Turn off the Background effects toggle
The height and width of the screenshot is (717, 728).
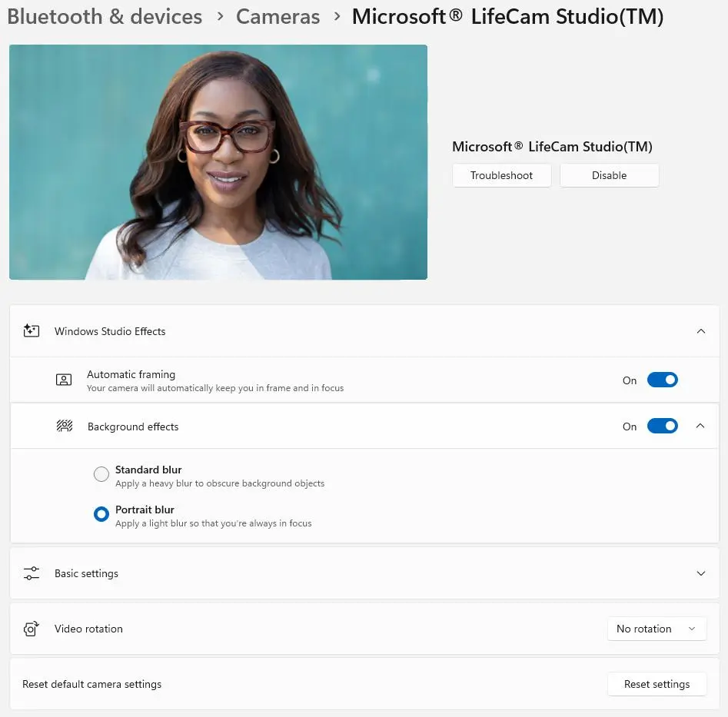click(x=662, y=426)
